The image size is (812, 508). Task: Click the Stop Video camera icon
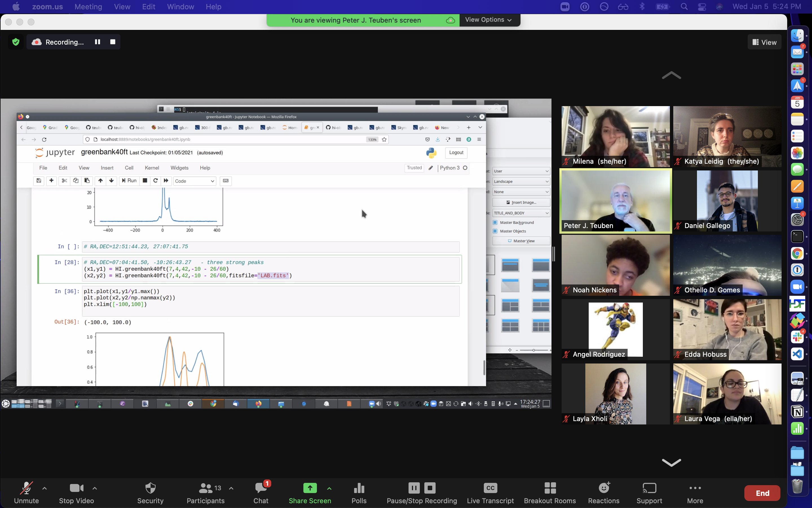(76, 488)
